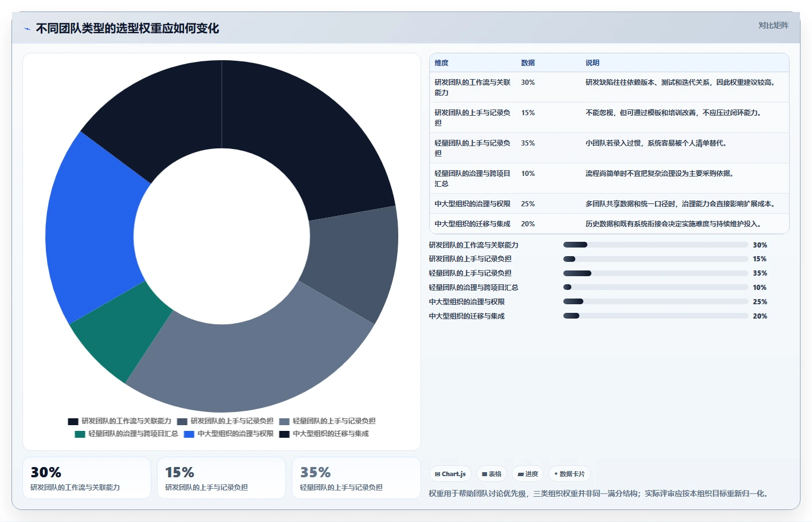The width and height of the screenshot is (812, 522).
Task: Click the header icon beside the title
Action: coord(27,29)
